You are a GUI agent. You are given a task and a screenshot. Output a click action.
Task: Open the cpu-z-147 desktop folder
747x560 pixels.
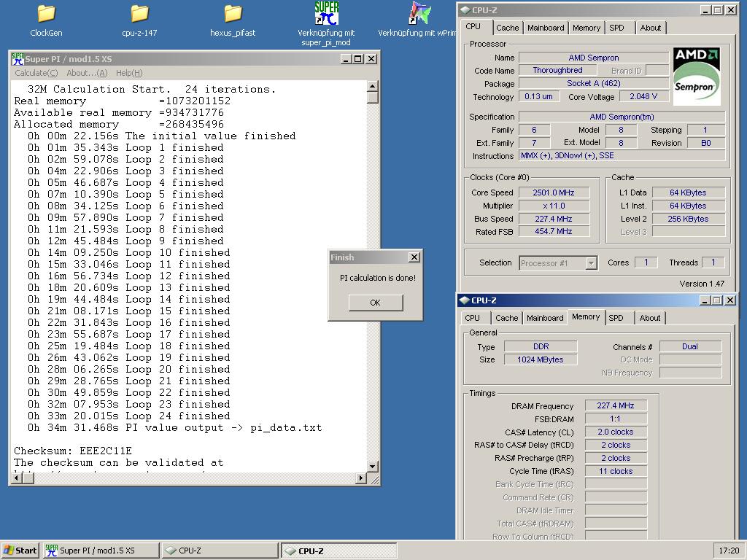[x=139, y=20]
